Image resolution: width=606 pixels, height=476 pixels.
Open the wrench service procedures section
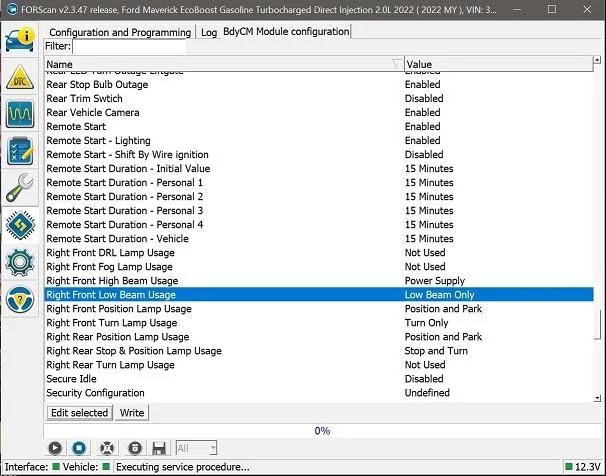click(20, 188)
